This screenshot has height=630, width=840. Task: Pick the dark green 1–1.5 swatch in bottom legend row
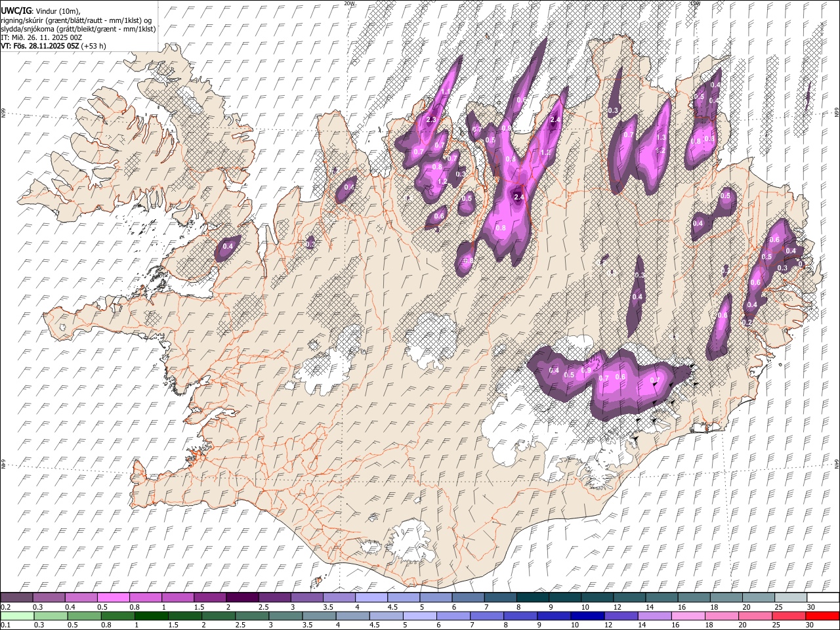click(151, 616)
